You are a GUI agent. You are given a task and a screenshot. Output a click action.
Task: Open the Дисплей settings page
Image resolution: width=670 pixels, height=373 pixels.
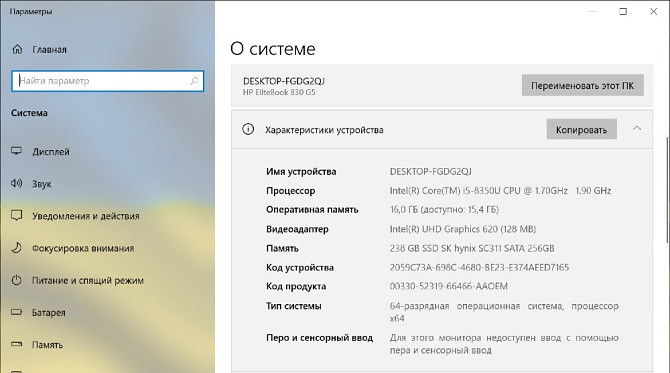[51, 152]
